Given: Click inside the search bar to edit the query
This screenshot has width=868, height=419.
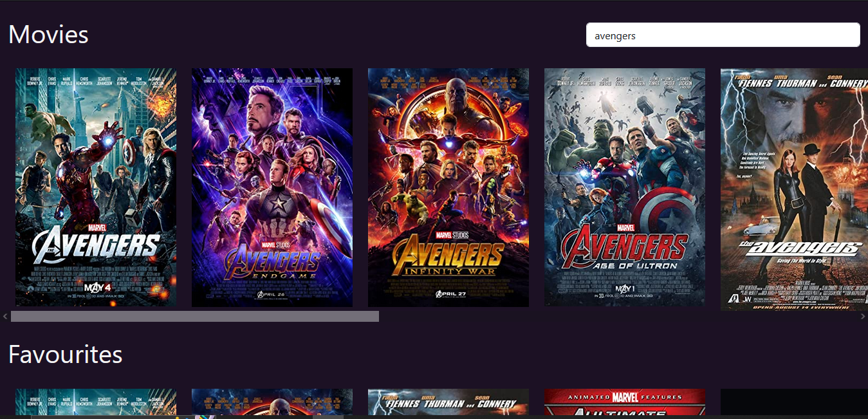Looking at the screenshot, I should click(722, 35).
